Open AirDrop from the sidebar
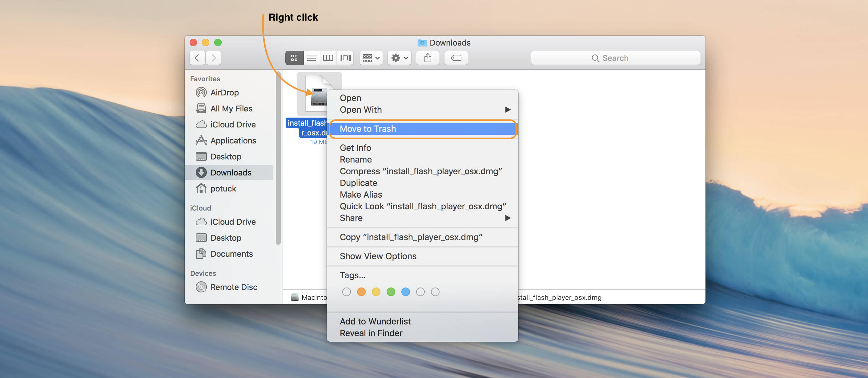The width and height of the screenshot is (868, 378). pyautogui.click(x=224, y=93)
